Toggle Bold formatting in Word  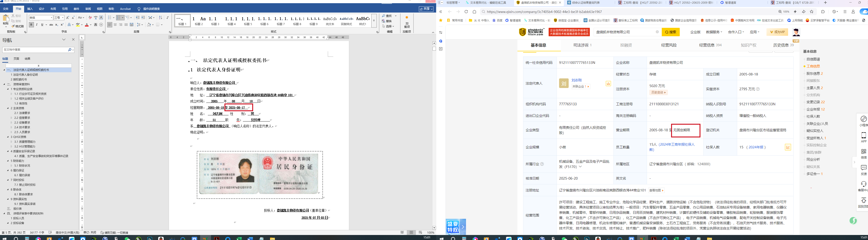31,25
